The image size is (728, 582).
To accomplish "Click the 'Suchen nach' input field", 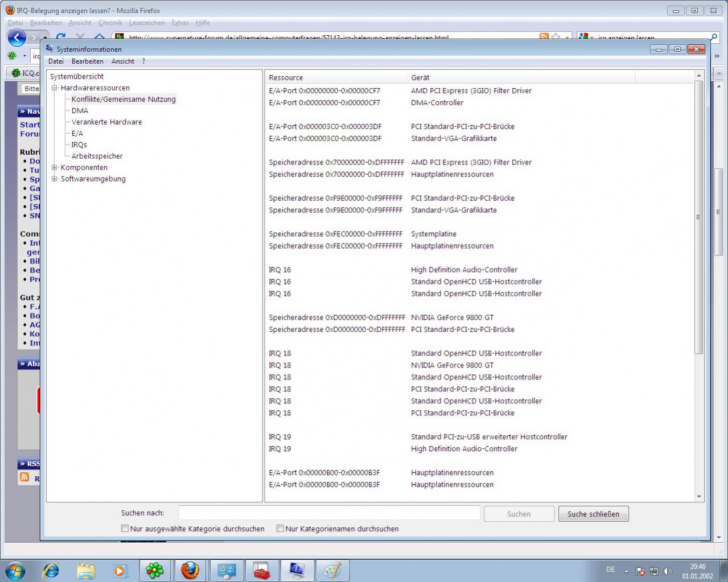I will pyautogui.click(x=330, y=513).
